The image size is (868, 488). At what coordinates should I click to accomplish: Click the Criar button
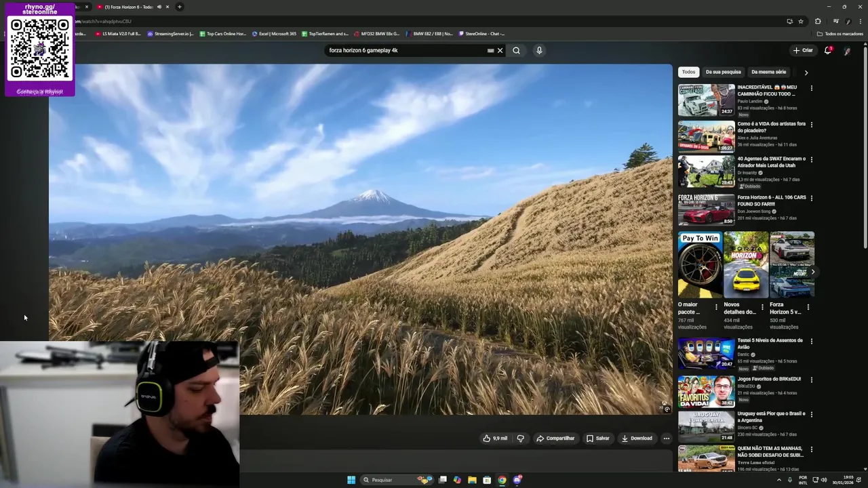tap(803, 50)
